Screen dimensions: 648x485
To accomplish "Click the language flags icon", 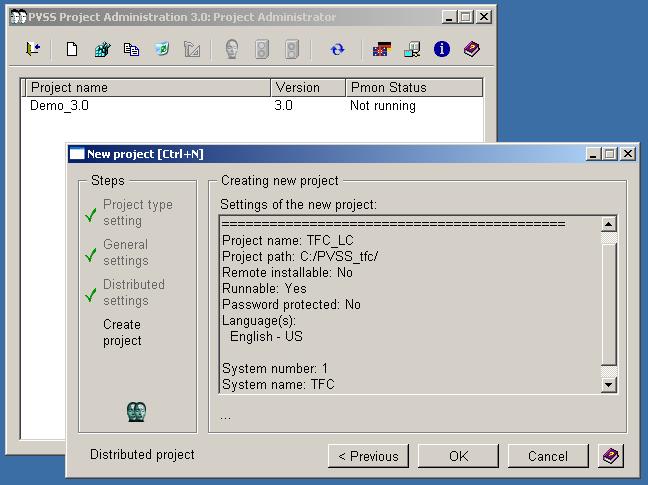I will (382, 49).
